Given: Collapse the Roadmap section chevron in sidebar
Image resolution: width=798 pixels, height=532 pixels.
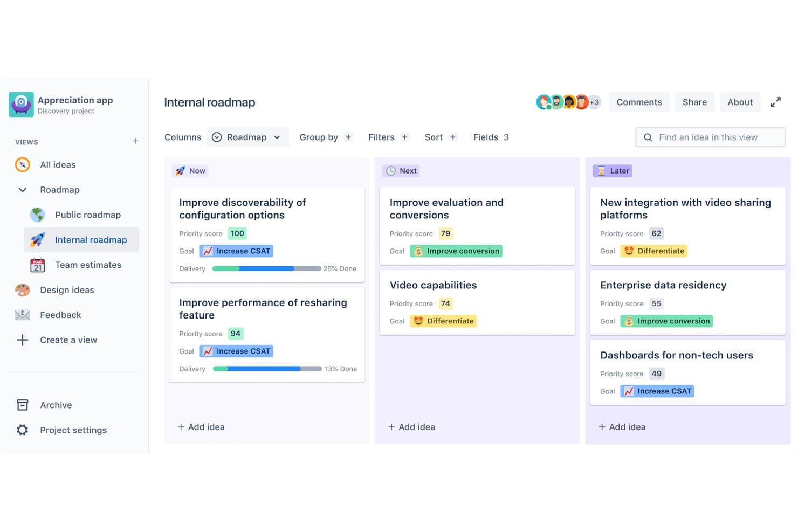Looking at the screenshot, I should pos(23,190).
